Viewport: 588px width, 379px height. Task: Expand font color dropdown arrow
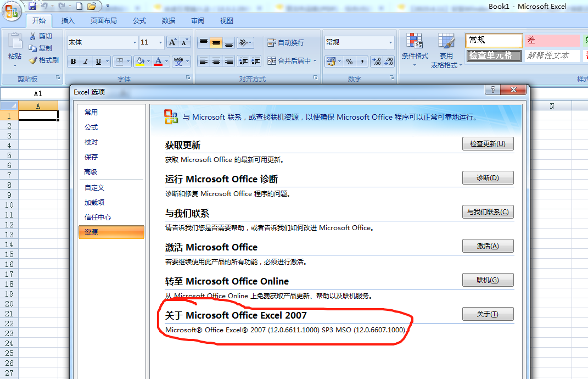[x=167, y=61]
